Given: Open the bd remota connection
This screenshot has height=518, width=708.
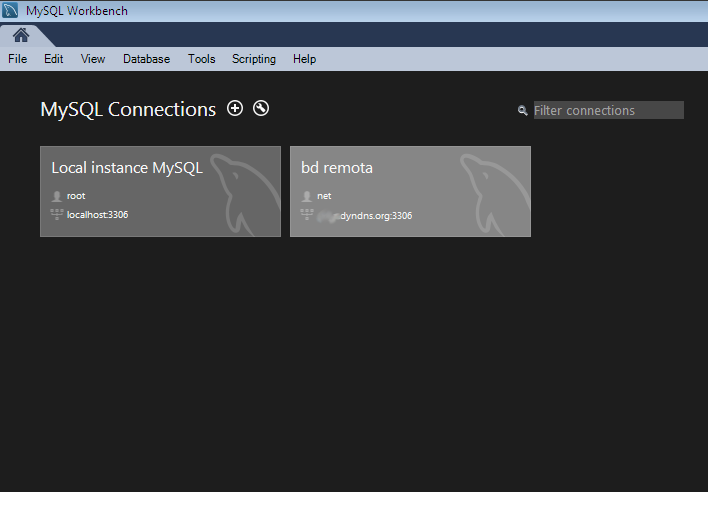Looking at the screenshot, I should (410, 191).
